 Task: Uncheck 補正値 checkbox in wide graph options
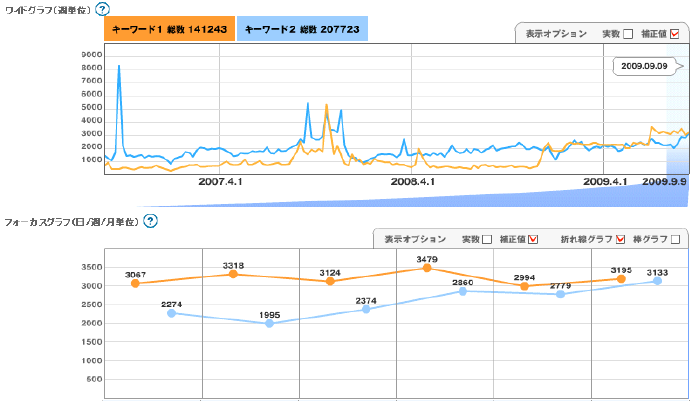pos(675,33)
